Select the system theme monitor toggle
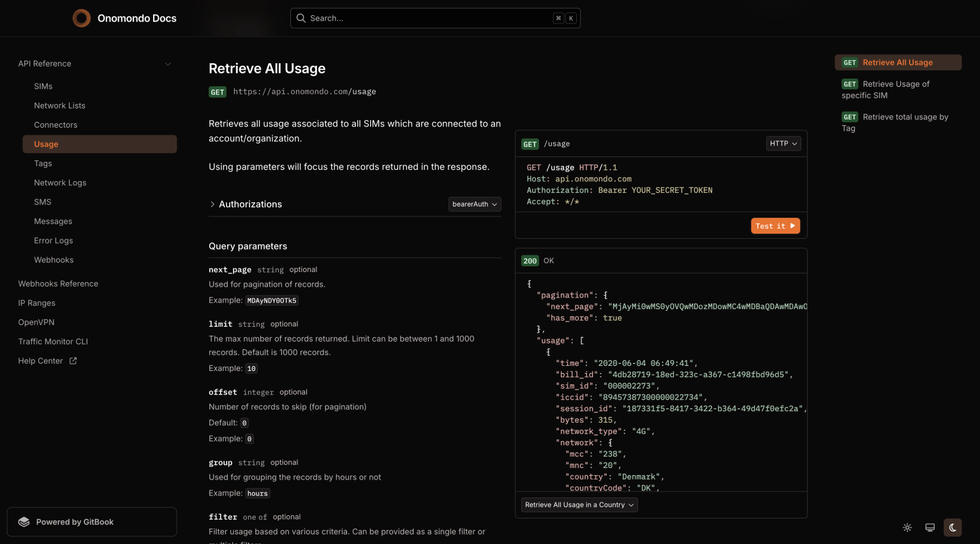Image resolution: width=980 pixels, height=544 pixels. pos(930,527)
